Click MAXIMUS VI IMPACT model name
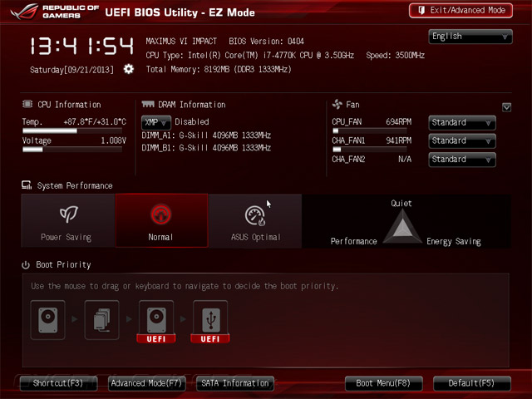532x399 pixels. (x=181, y=42)
